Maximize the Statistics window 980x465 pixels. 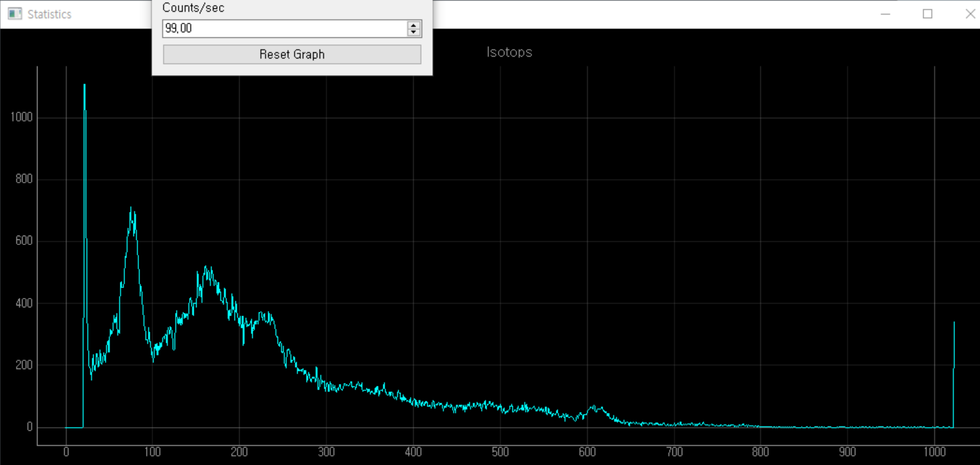[x=928, y=14]
